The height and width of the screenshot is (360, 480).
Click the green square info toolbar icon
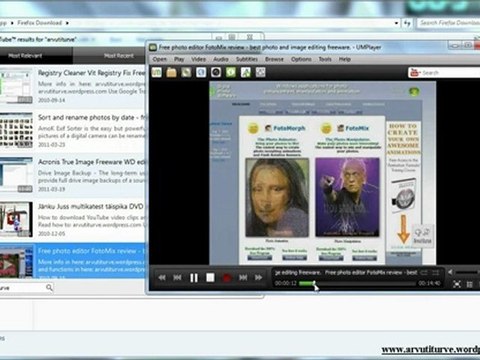[231, 72]
